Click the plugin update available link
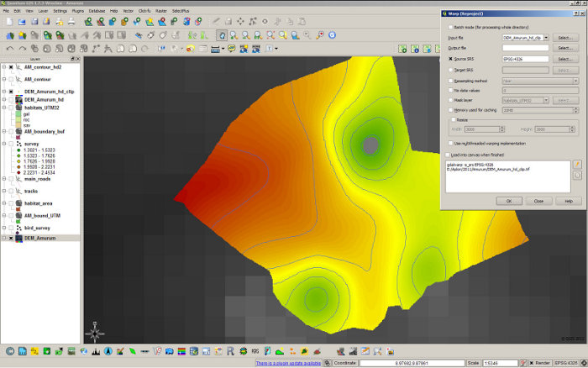The image size is (588, 368). click(x=289, y=362)
